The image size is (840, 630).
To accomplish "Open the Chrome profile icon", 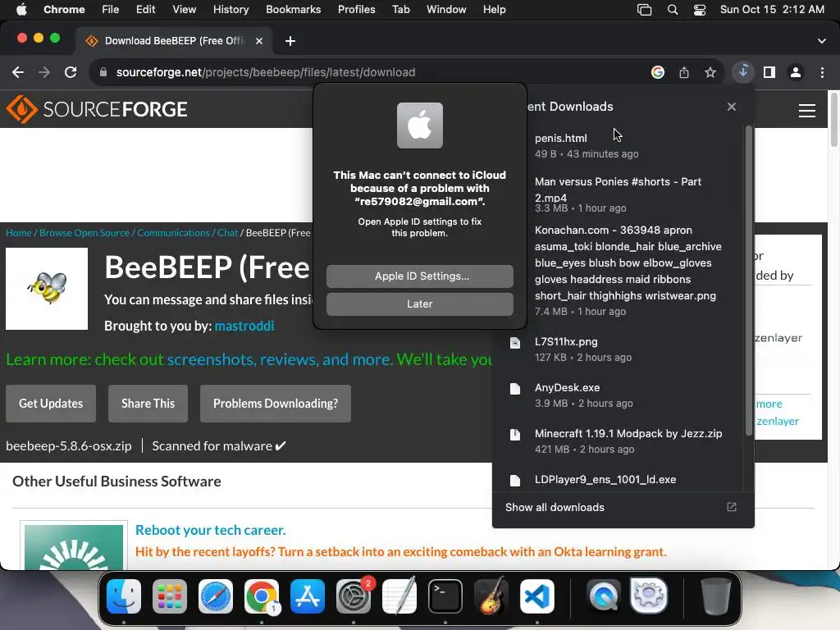I will tap(796, 72).
